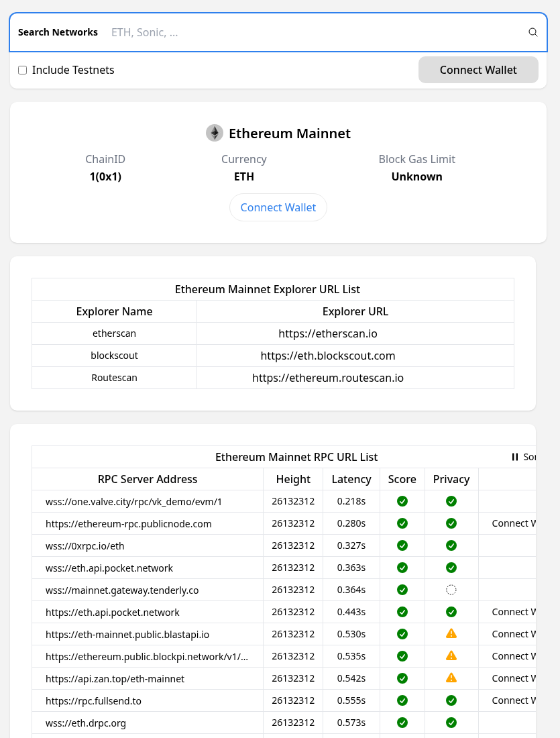Click Privacy checkmark for wss://one.valve.city row
The image size is (560, 738).
(451, 501)
